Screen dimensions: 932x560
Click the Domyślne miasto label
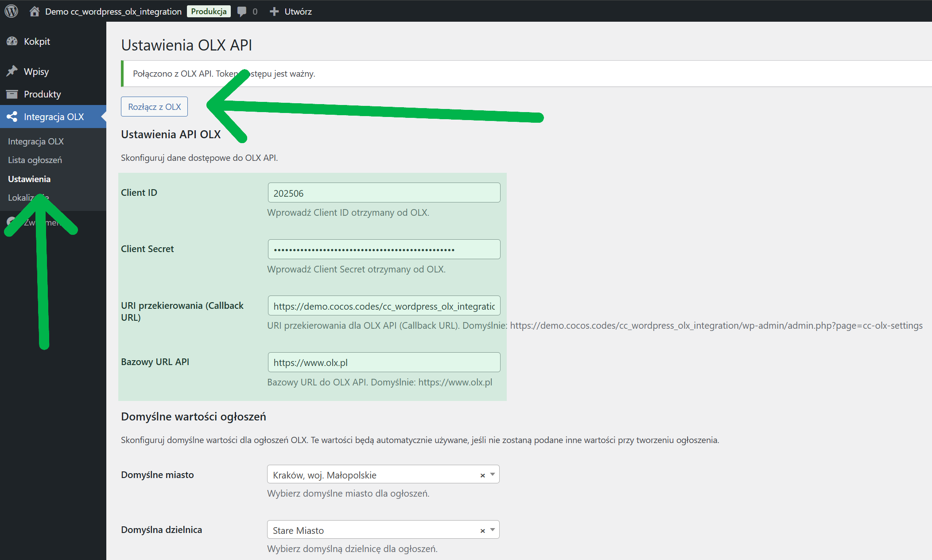(x=157, y=474)
